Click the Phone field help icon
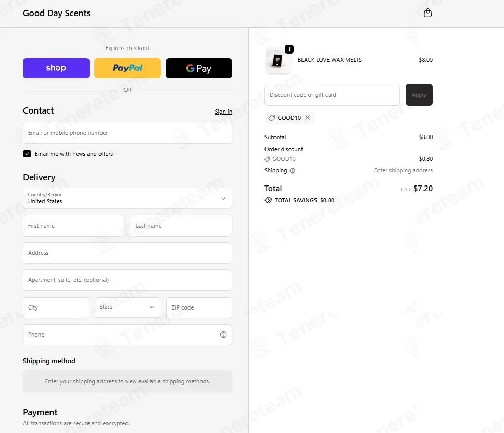The height and width of the screenshot is (433, 504). tap(223, 335)
